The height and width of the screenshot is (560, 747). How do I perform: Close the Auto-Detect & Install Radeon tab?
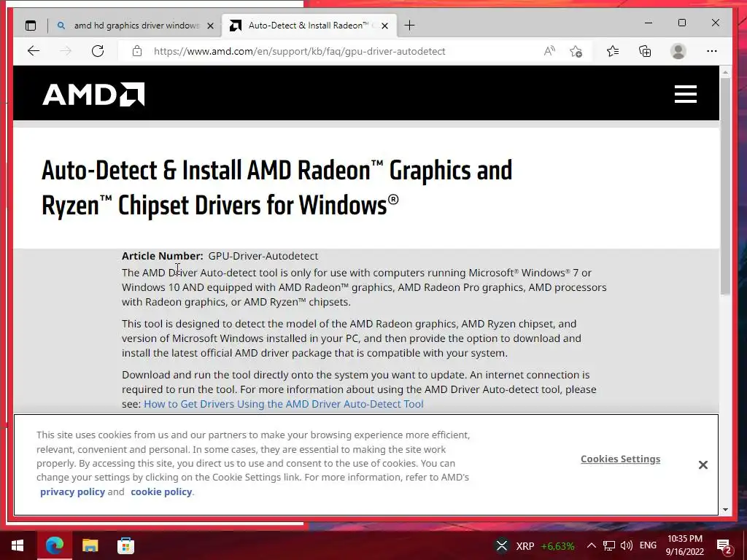(385, 26)
